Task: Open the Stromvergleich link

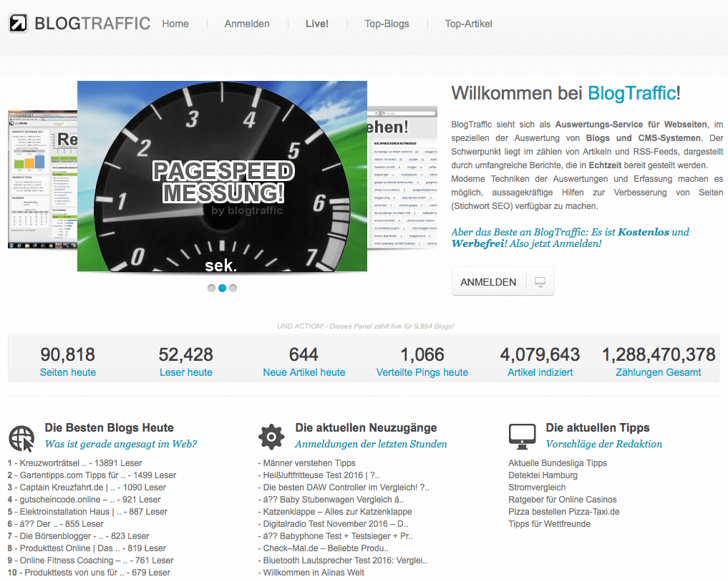Action: pyautogui.click(x=537, y=488)
